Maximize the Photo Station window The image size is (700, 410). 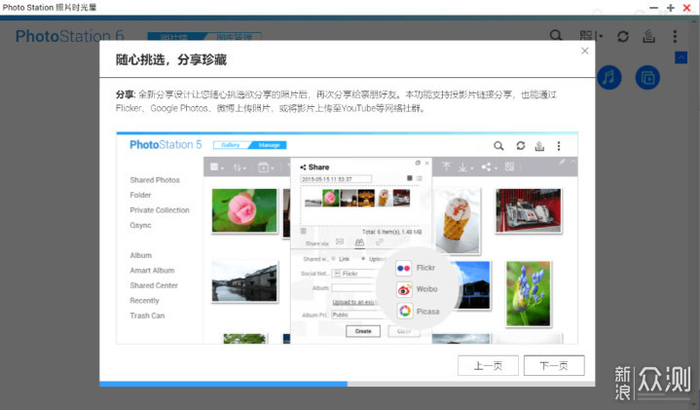670,8
